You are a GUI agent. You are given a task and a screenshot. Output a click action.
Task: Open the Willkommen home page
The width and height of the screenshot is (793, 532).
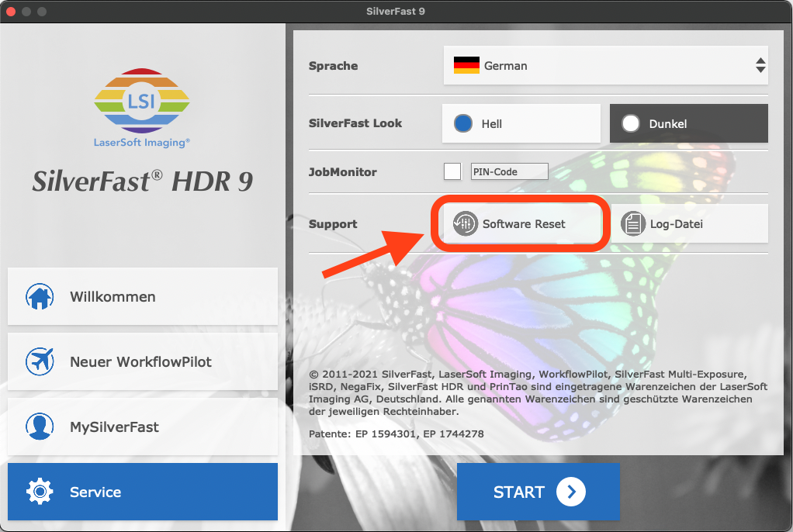point(143,296)
